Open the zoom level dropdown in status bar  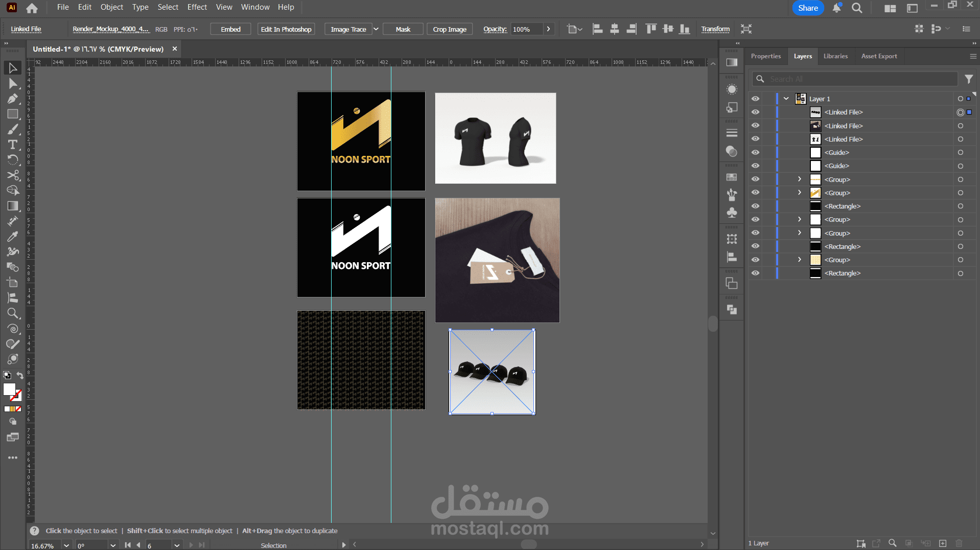tap(66, 545)
